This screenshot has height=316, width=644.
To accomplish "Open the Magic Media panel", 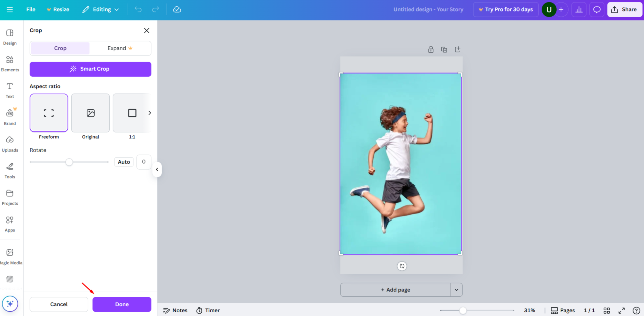I will coord(10,255).
